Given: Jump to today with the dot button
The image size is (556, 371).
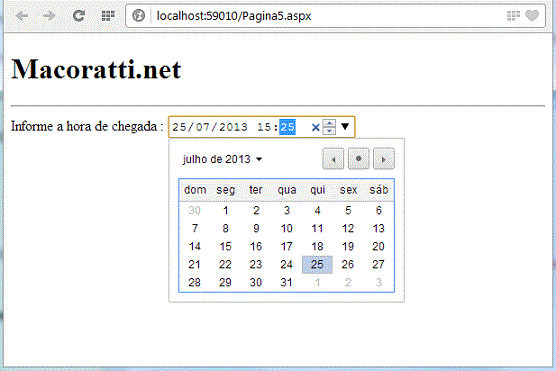Looking at the screenshot, I should tap(358, 159).
